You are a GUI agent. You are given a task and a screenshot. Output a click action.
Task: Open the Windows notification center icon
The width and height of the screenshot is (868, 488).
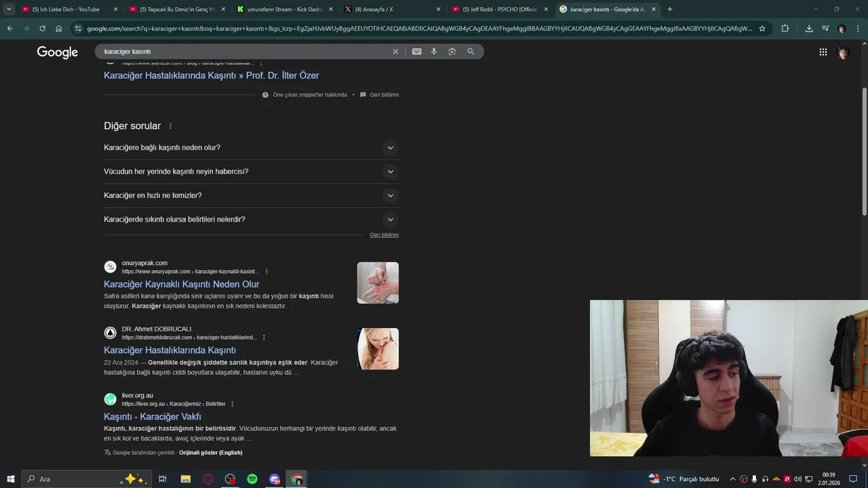(x=853, y=479)
